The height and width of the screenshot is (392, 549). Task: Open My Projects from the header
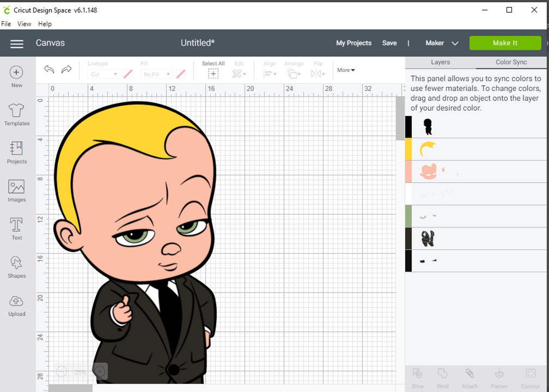click(x=354, y=43)
